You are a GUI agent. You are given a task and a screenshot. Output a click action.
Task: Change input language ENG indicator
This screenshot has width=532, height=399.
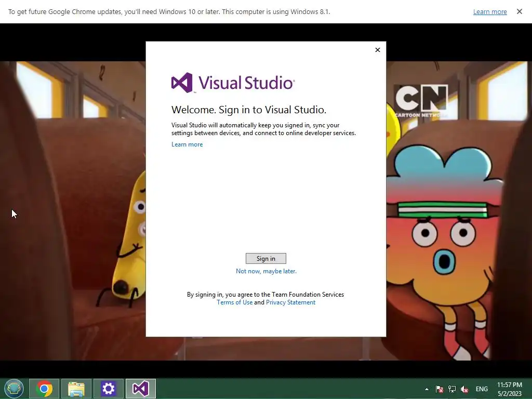(x=482, y=389)
